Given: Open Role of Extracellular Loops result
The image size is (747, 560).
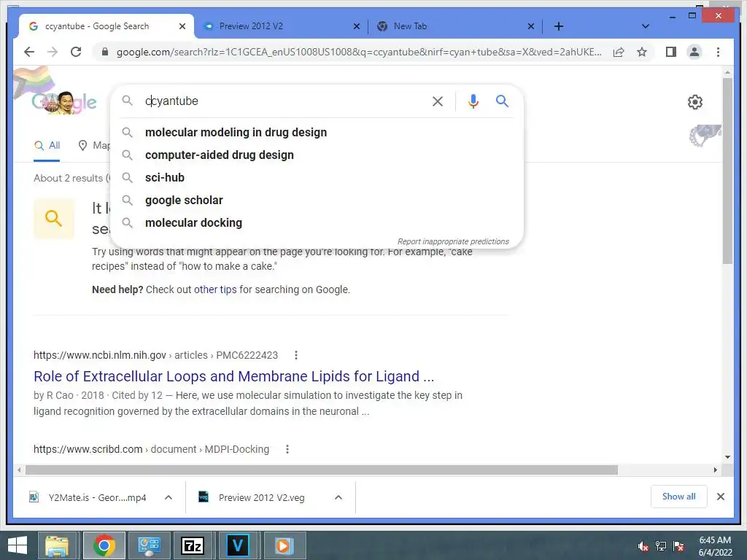Looking at the screenshot, I should (234, 376).
